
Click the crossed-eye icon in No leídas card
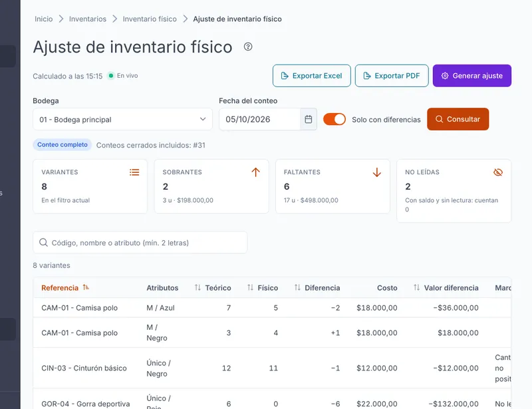(x=497, y=172)
